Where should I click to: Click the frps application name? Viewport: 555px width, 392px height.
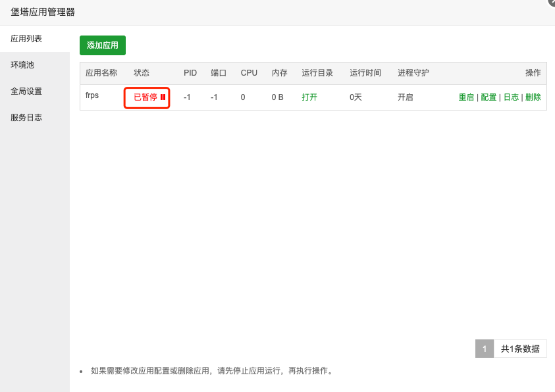pos(92,95)
